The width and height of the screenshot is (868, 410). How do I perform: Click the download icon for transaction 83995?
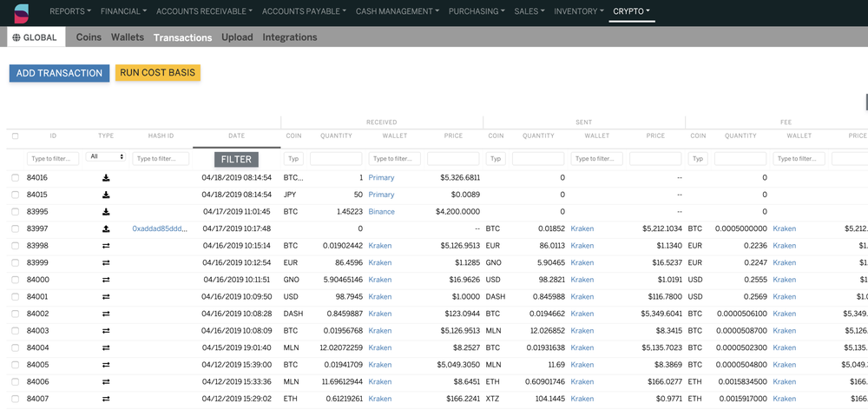[106, 212]
